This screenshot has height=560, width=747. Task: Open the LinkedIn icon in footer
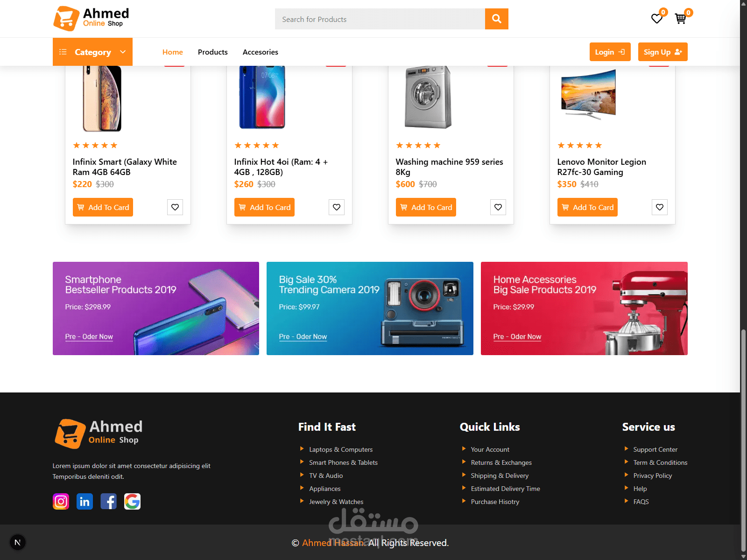point(85,502)
